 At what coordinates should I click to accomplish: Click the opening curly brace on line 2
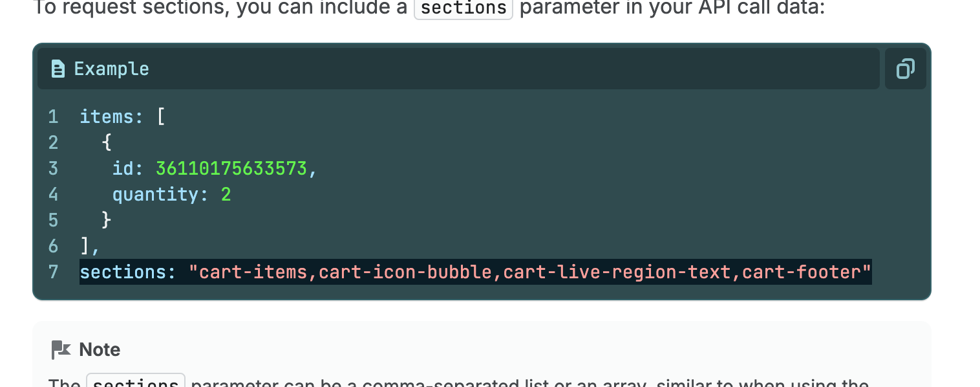(x=107, y=143)
